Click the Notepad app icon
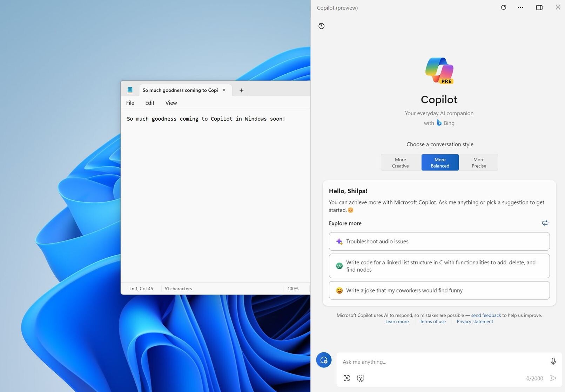 coord(130,90)
